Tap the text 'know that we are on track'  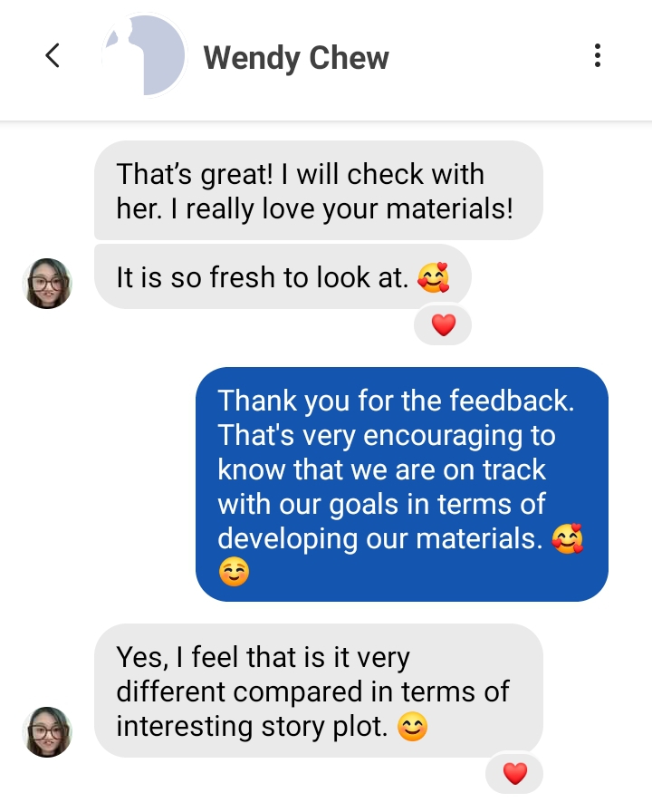(381, 469)
